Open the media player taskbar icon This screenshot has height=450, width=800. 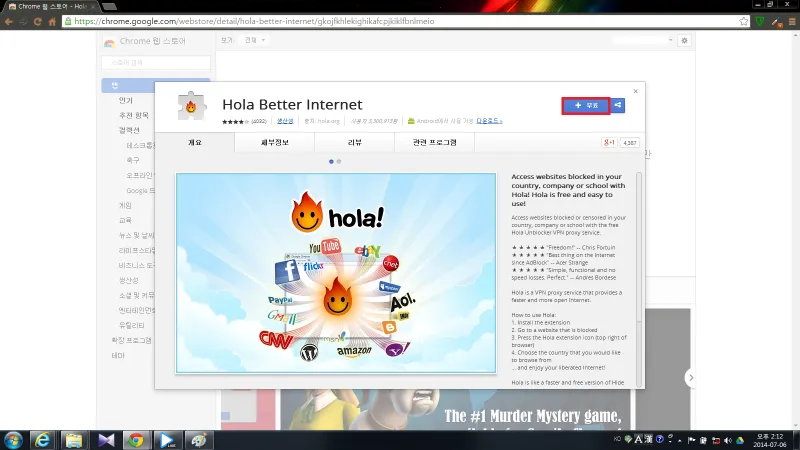coord(167,440)
